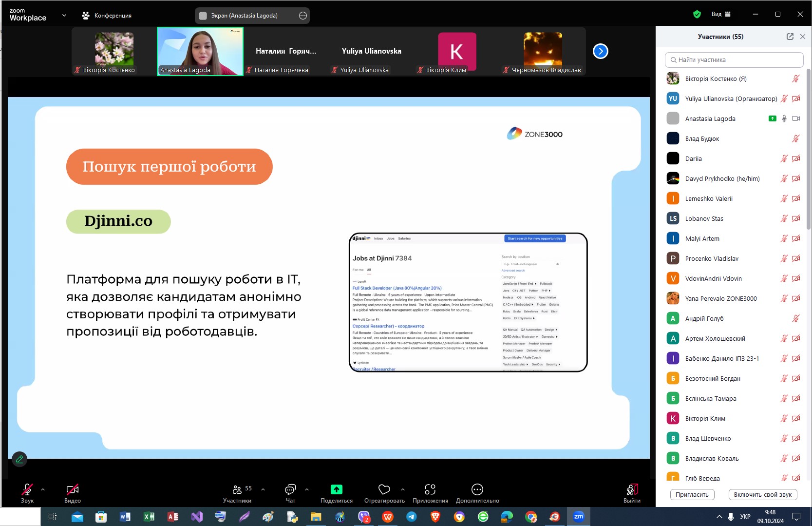Select Anastasia Lagoda video thumbnail
The height and width of the screenshot is (526, 812).
coord(200,51)
